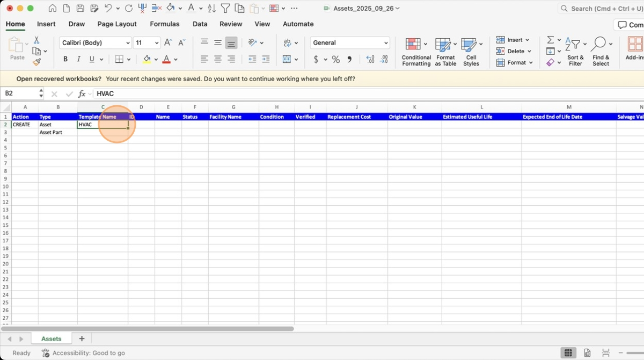Click the Insert Function fx icon

82,93
